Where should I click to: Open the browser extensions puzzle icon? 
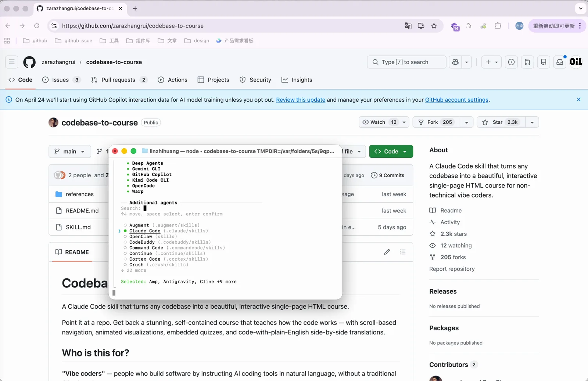498,26
